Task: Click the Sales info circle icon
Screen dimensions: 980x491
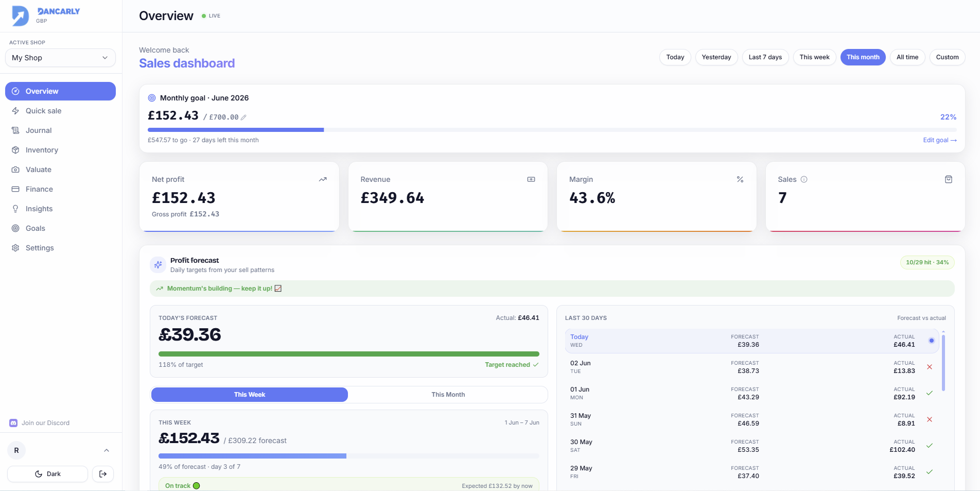Action: click(x=804, y=179)
